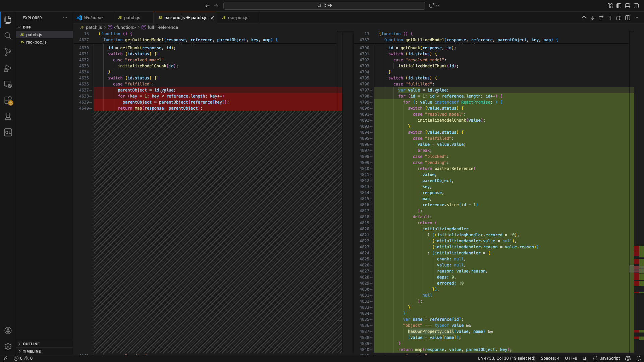The height and width of the screenshot is (362, 644).
Task: Toggle primary side bar layout button
Action: click(619, 6)
